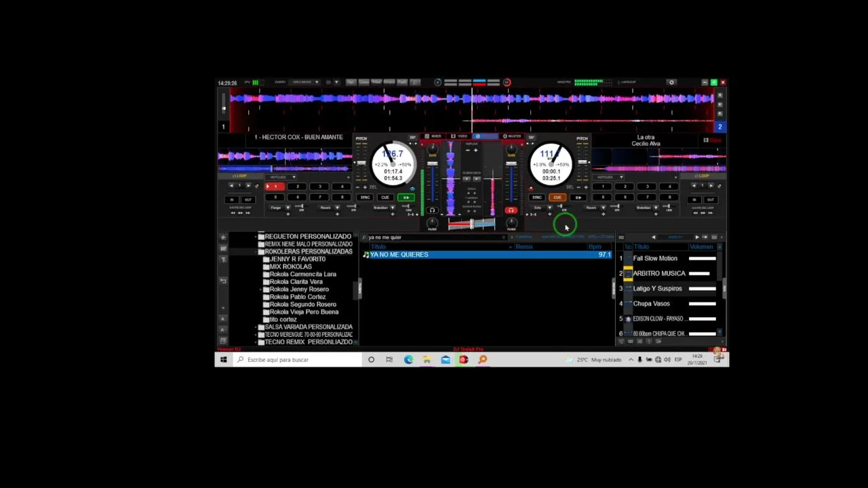Screen dimensions: 868x488
Task: Start playback on deck 2 play button
Action: (578, 197)
